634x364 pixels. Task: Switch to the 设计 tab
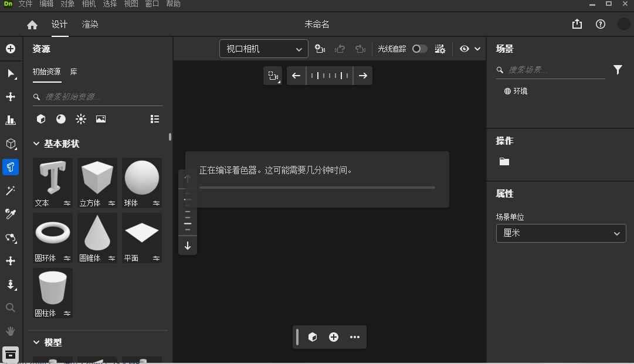pyautogui.click(x=59, y=24)
